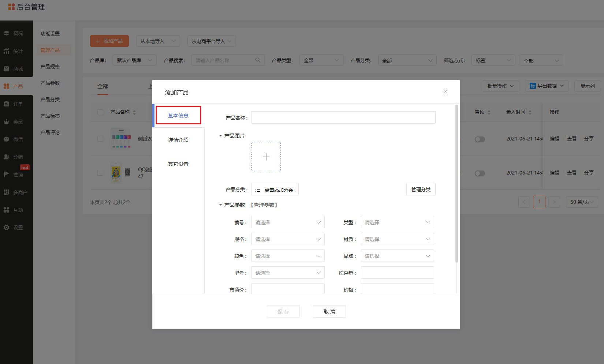This screenshot has height=364, width=604.
Task: Open the 50 条/页 page size dropdown
Action: 582,202
